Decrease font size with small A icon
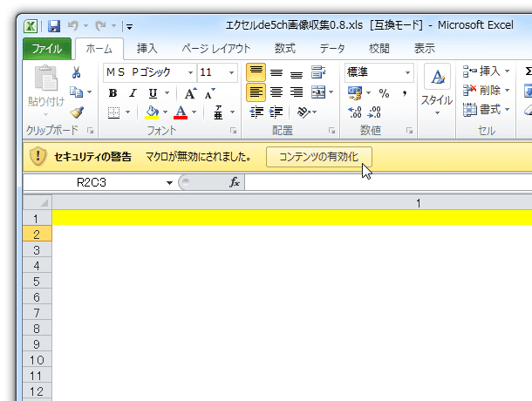 point(209,93)
